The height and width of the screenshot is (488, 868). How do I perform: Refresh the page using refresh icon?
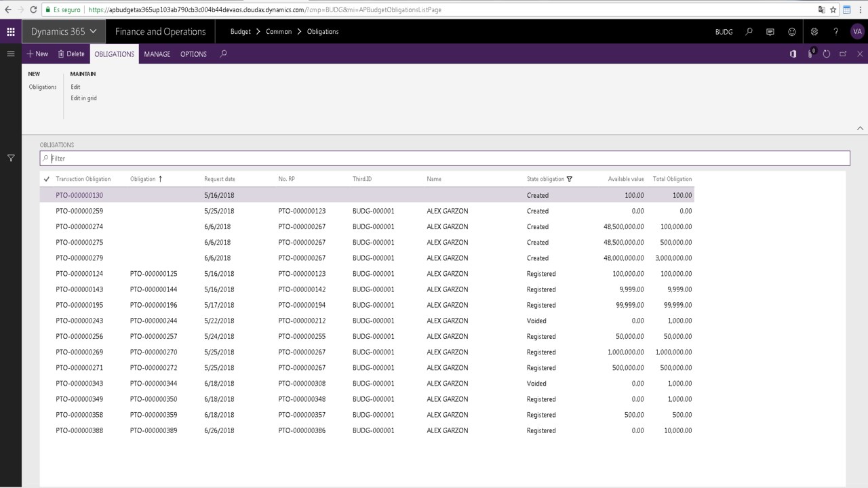tap(827, 54)
